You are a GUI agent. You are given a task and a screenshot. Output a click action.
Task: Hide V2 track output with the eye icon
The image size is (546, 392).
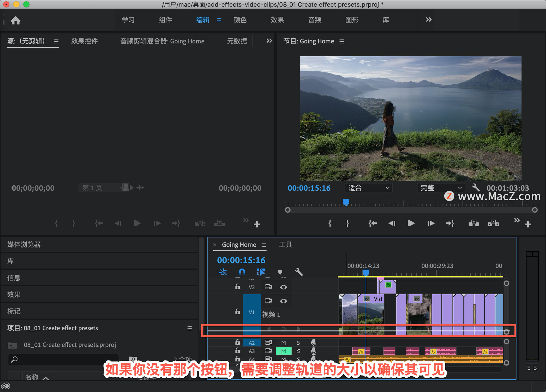(x=283, y=287)
